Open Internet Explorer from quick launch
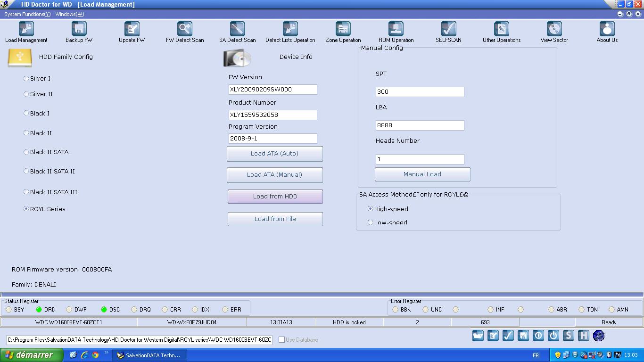Screen dimensions: 644x362 point(84,355)
